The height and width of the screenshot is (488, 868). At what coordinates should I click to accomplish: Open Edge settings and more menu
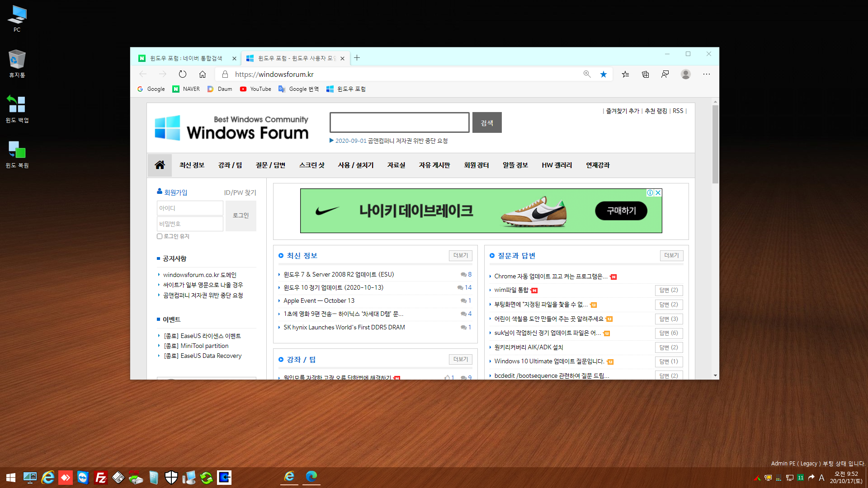pyautogui.click(x=707, y=74)
